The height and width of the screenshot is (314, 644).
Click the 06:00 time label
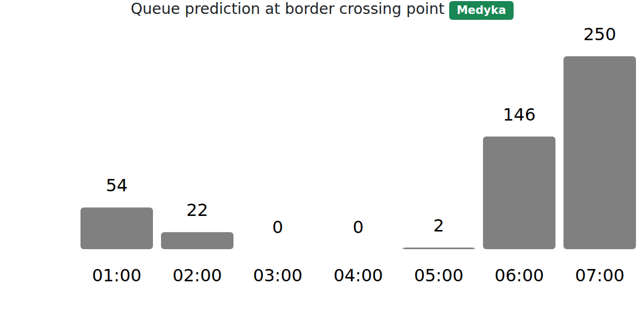[519, 275]
